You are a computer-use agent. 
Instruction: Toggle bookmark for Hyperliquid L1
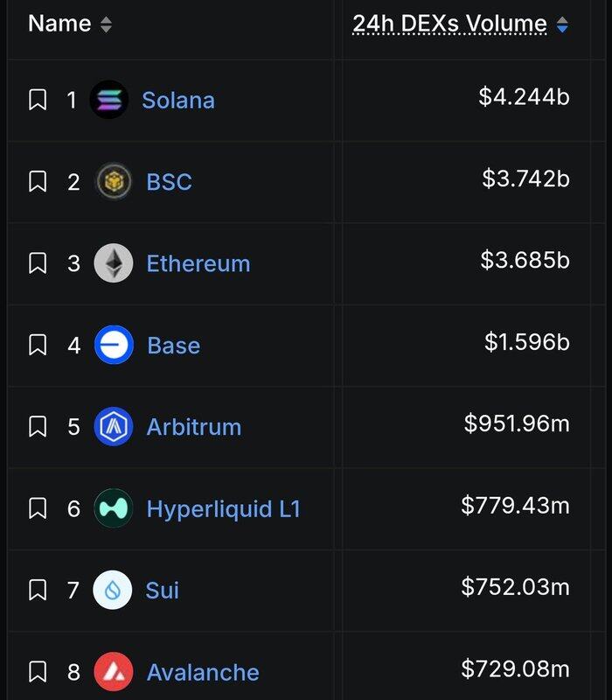(38, 508)
